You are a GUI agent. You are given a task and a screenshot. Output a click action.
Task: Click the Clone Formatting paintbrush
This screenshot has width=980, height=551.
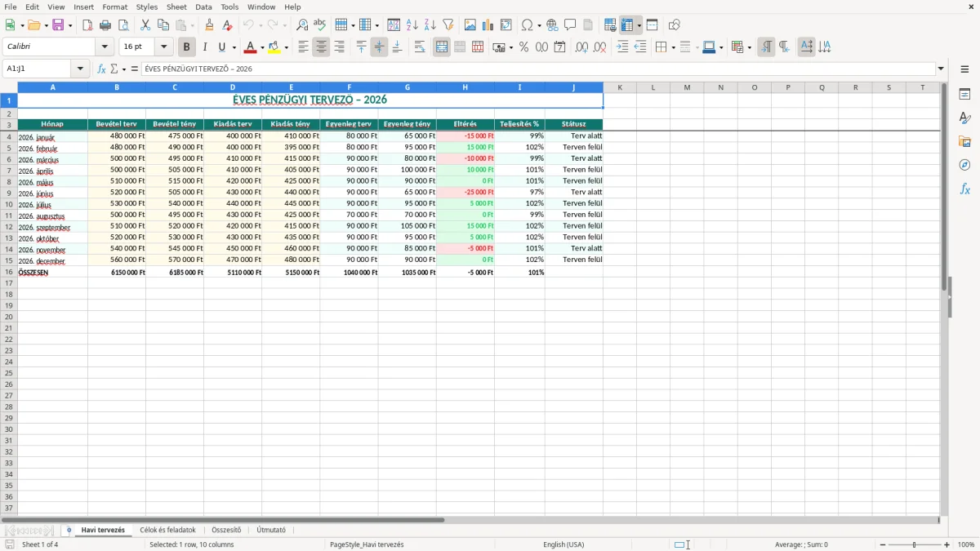[210, 25]
